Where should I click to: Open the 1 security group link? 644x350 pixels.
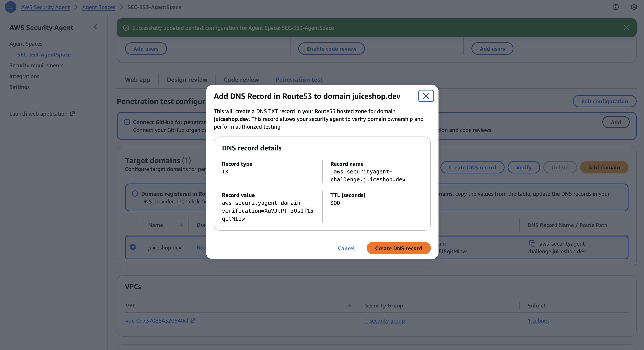point(385,321)
